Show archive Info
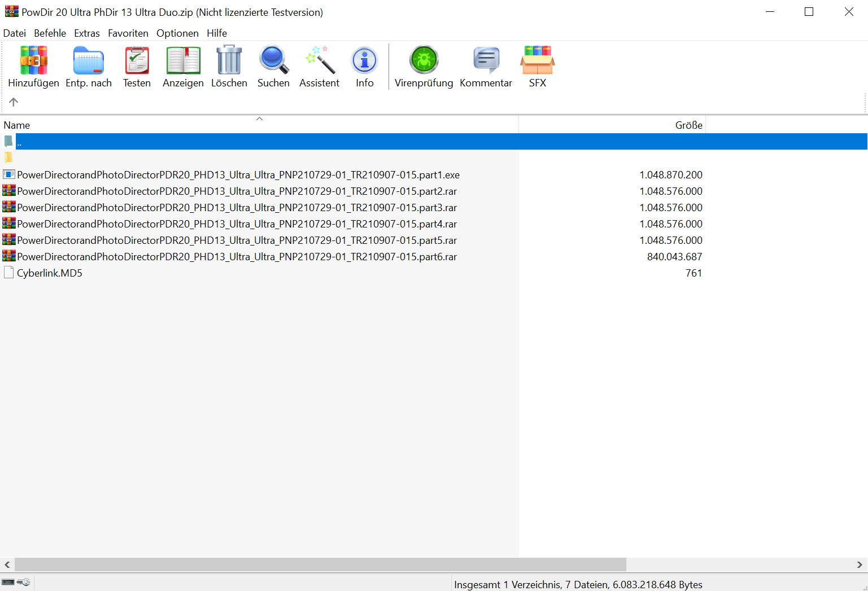The height and width of the screenshot is (591, 868). click(x=364, y=61)
